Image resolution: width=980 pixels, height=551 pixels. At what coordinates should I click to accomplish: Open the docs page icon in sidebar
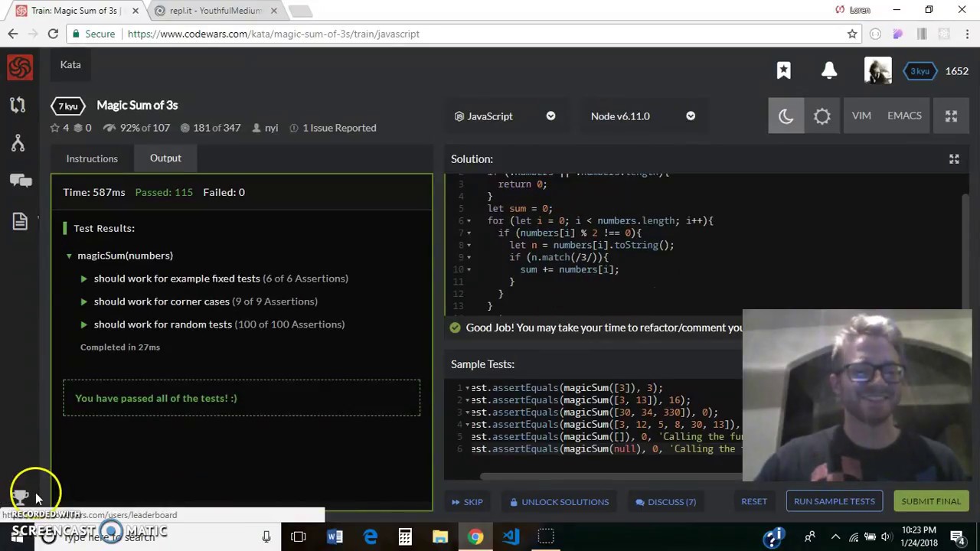coord(20,220)
